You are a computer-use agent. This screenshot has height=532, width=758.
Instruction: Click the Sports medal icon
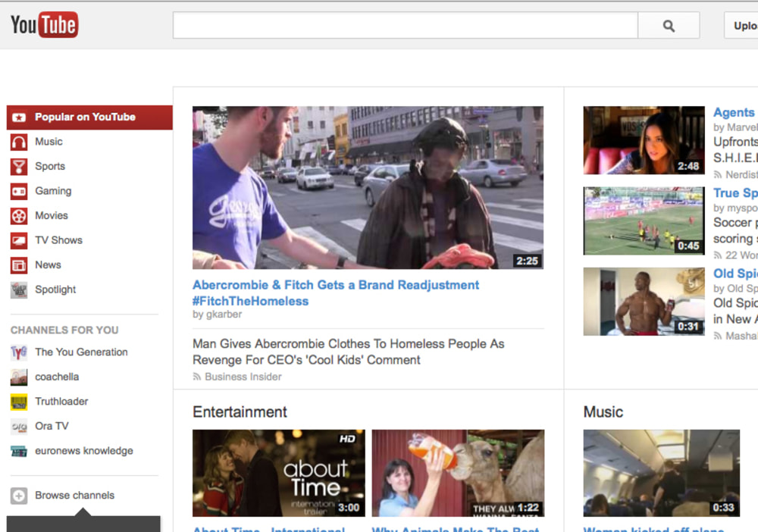click(19, 167)
